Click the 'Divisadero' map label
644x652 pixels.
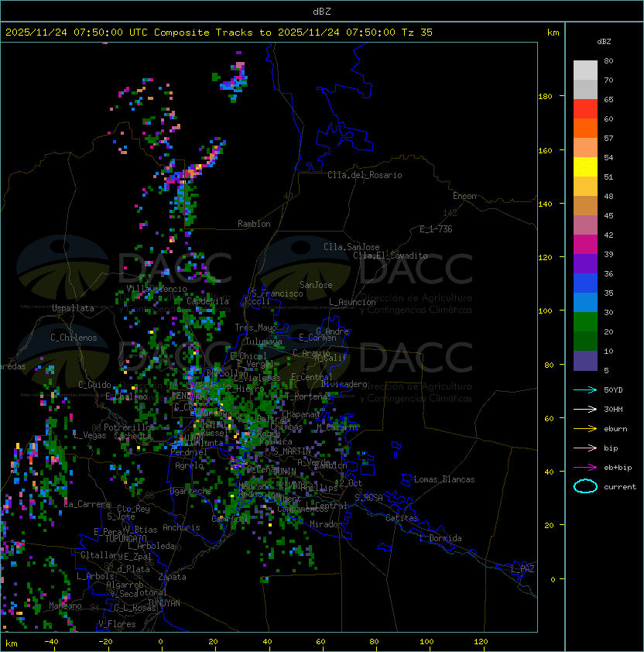pyautogui.click(x=344, y=384)
